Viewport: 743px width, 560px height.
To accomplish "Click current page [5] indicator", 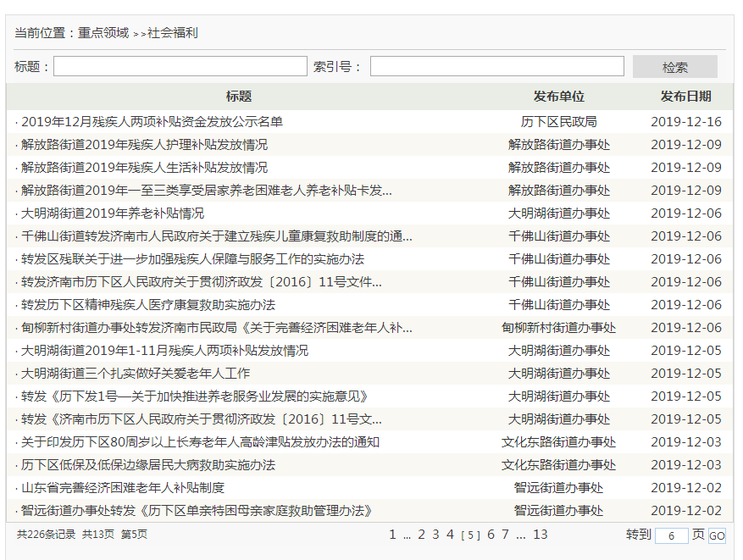I will [470, 535].
